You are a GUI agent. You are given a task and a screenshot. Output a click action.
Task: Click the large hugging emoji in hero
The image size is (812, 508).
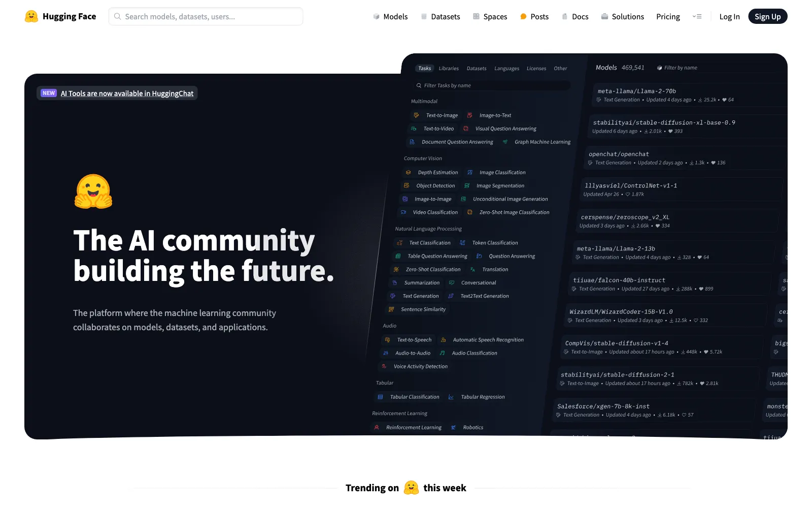pyautogui.click(x=93, y=192)
